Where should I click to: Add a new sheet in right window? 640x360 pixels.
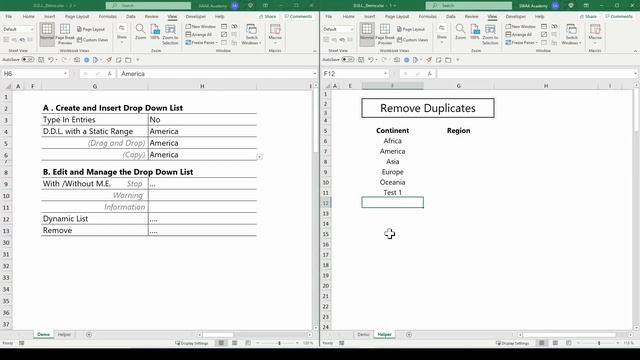tap(409, 335)
